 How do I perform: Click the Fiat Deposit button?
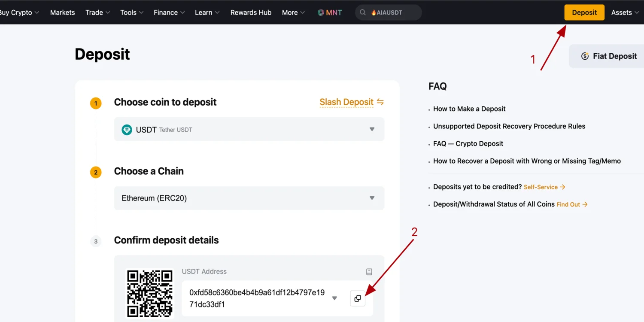(610, 56)
